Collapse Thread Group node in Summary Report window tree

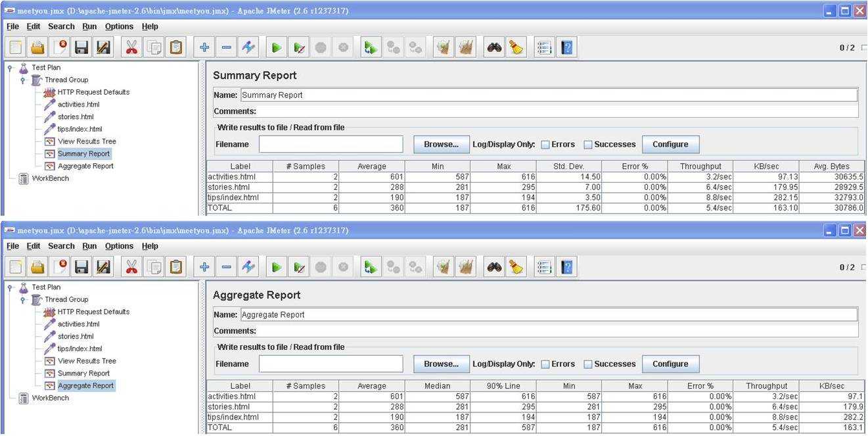23,80
